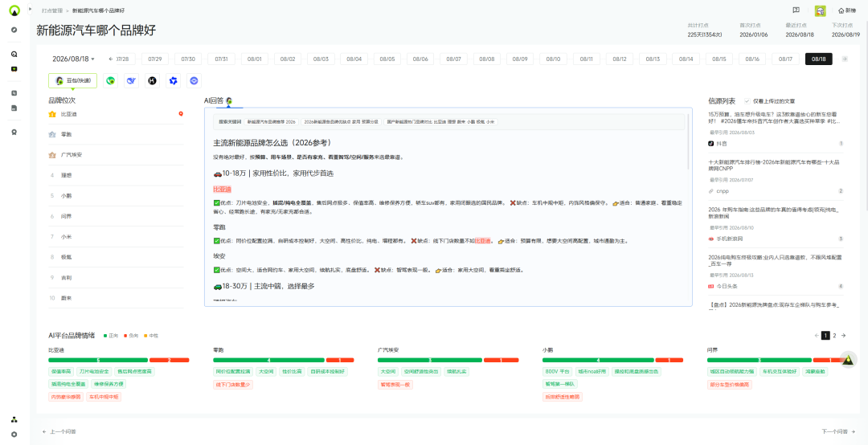Viewport: 868px width, 445px height.
Task: Open the feedback message icon
Action: click(x=796, y=10)
